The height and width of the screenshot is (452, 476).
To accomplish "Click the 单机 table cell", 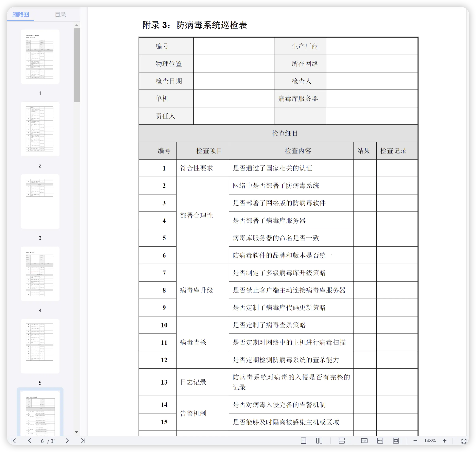I will pyautogui.click(x=166, y=98).
